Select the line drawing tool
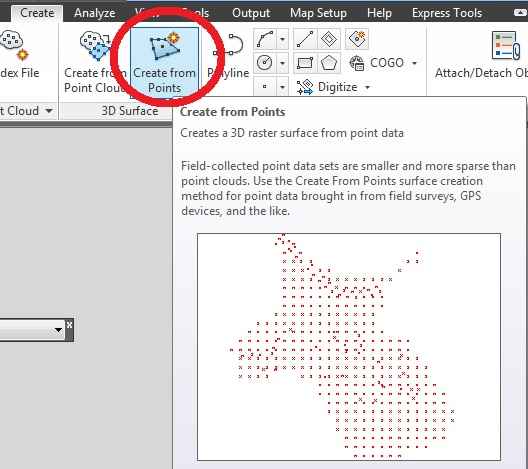The height and width of the screenshot is (469, 528). [305, 39]
